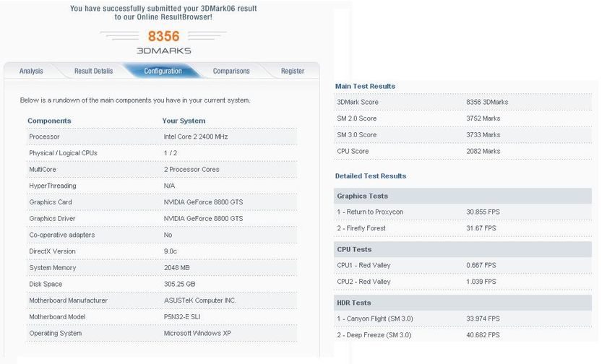Click the 8356 score number
Image resolution: width=607 pixels, height=364 pixels.
pyautogui.click(x=163, y=36)
